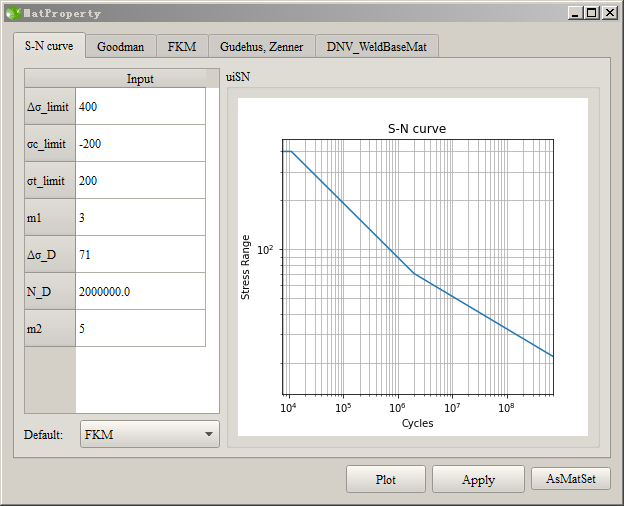Edit the Δσ_D value 71
This screenshot has height=506, width=624.
140,254
